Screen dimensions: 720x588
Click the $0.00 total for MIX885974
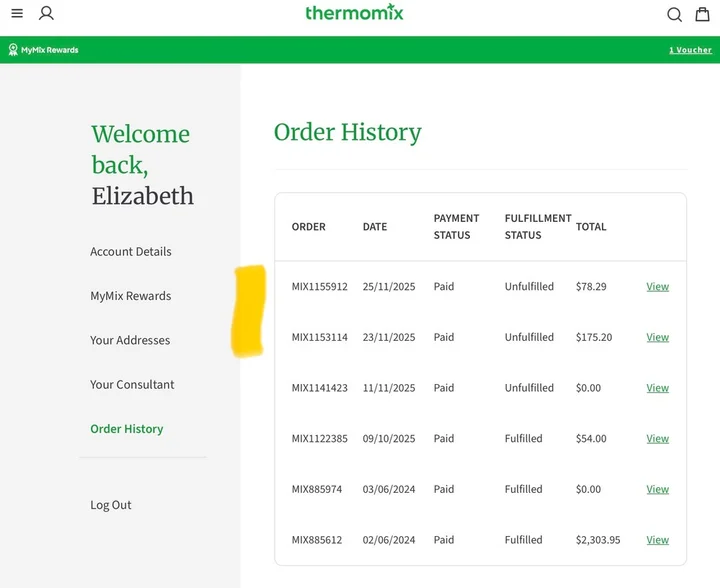[588, 489]
